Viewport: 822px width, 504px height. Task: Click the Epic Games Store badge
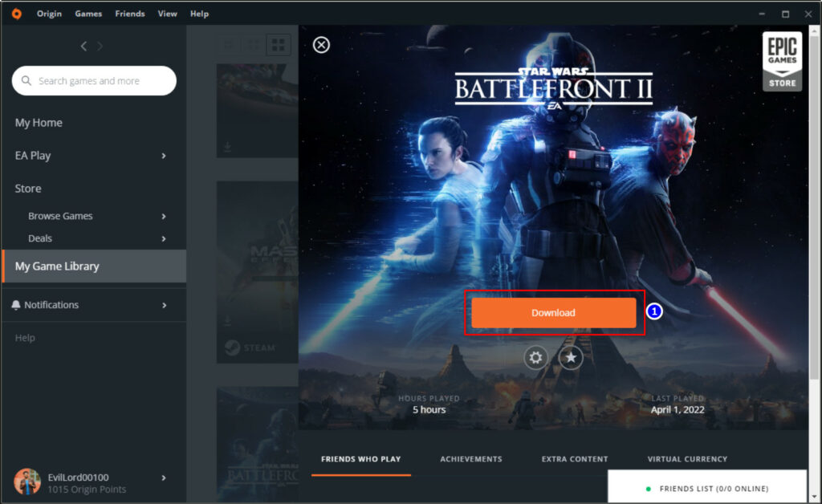pos(781,62)
